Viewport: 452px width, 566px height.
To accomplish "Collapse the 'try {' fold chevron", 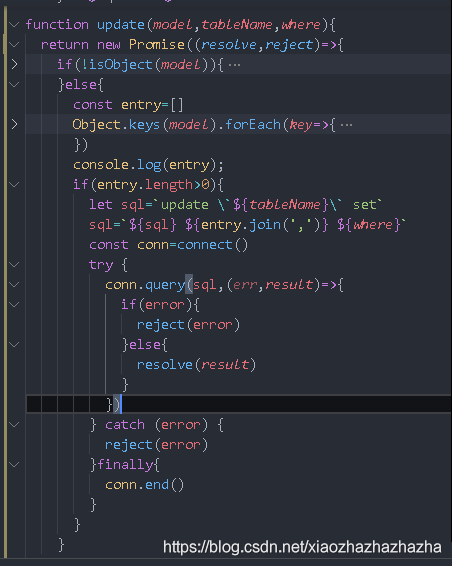I will 14,265.
